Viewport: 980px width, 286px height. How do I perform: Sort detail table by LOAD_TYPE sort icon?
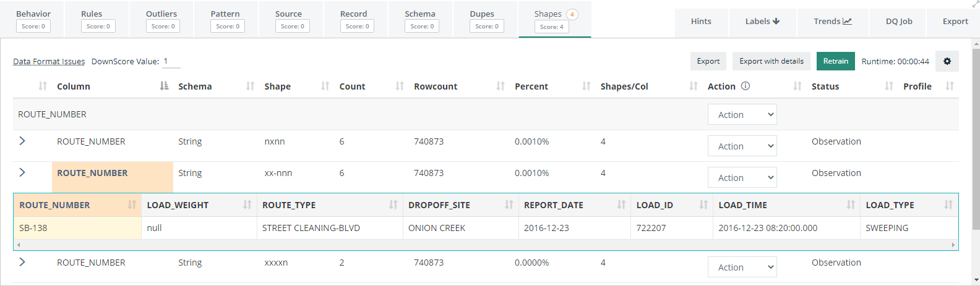pos(948,204)
